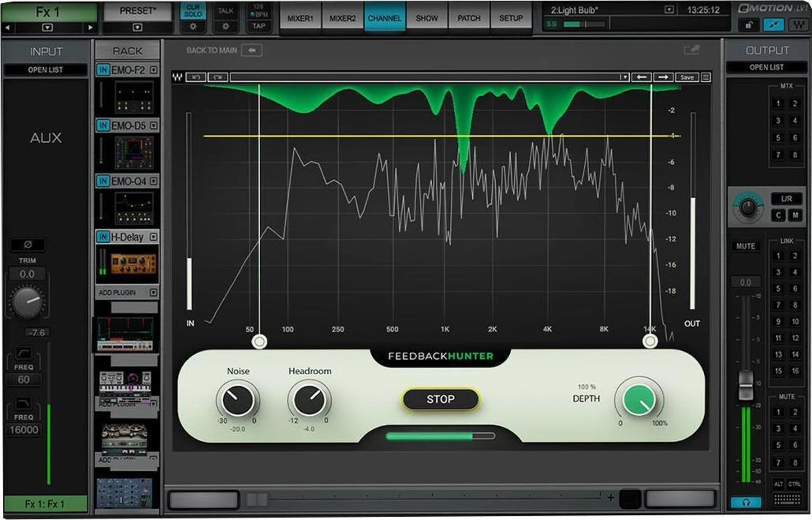812x520 pixels.
Task: Open the ADD PLUGIN dropdown
Action: point(154,292)
